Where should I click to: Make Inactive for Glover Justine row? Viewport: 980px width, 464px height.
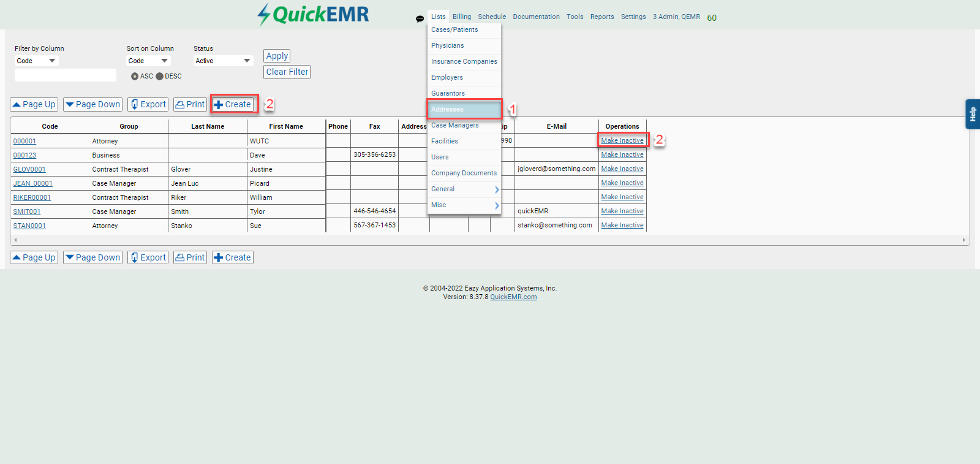[x=622, y=169]
